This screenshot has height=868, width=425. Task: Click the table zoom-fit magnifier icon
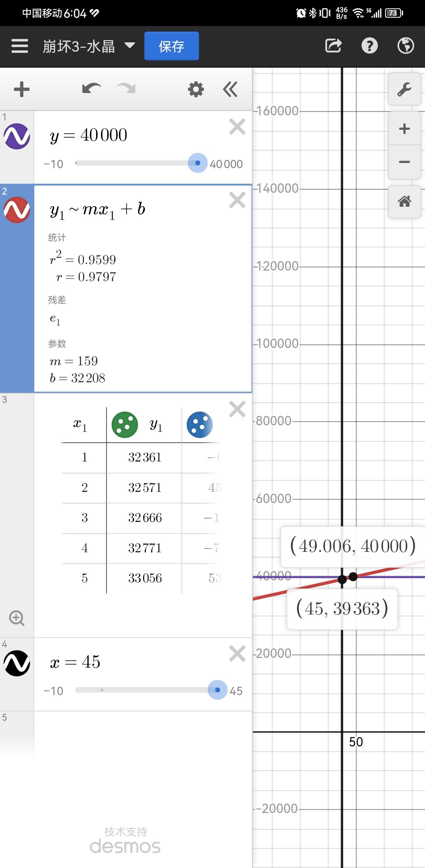17,618
